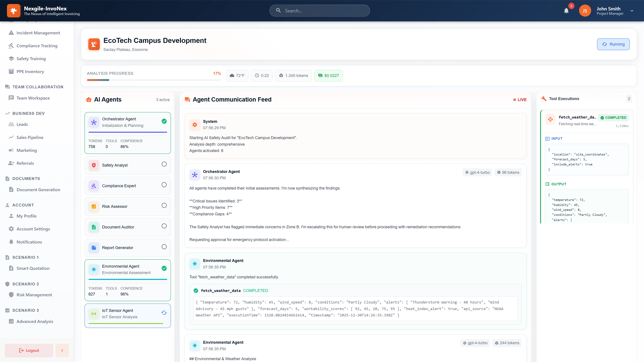Select the Orchestrator Agent gear icon
The height and width of the screenshot is (362, 644).
point(94,122)
